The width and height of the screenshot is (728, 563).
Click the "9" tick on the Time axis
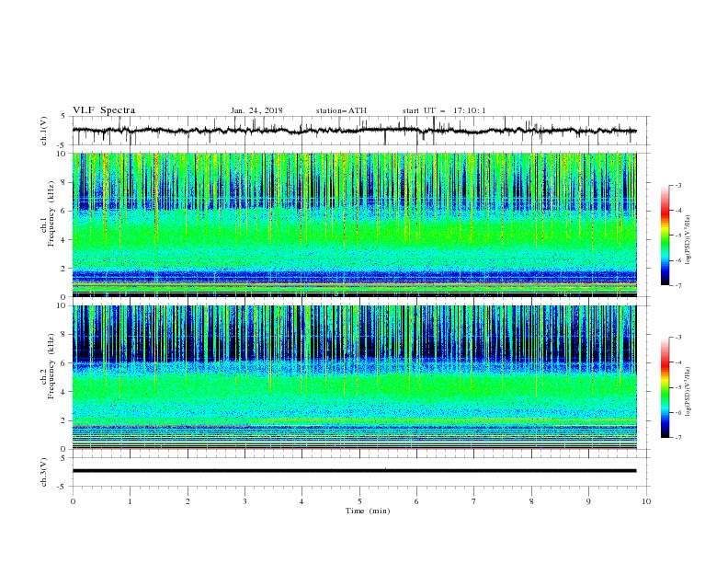point(588,501)
